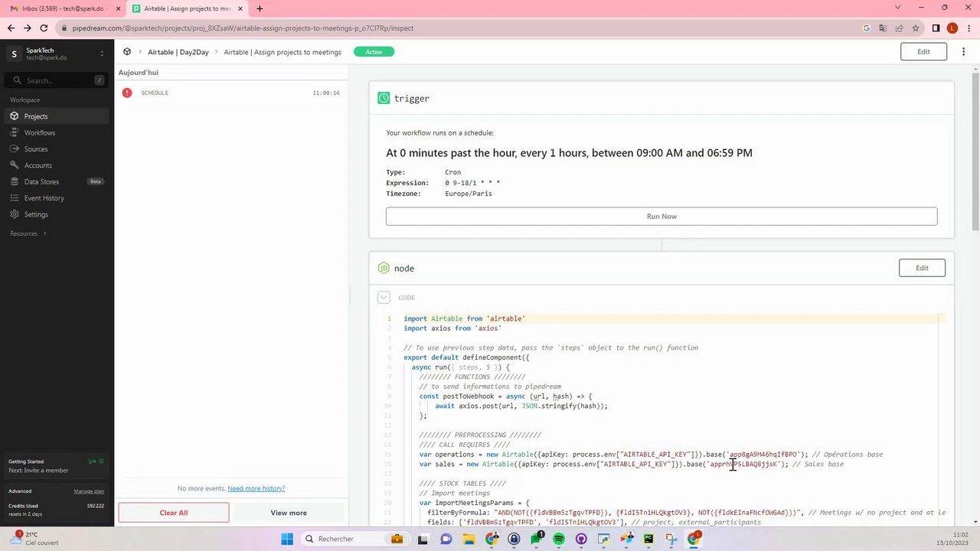This screenshot has width=980, height=551.
Task: Open Accounts in the sidebar
Action: pos(38,165)
